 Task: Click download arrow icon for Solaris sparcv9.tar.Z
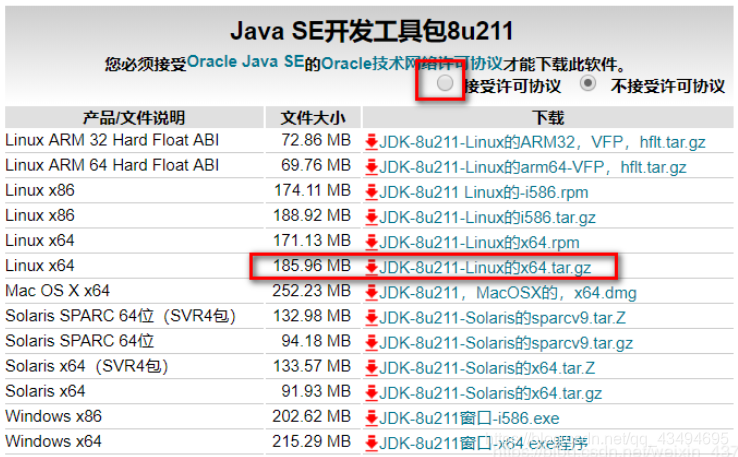click(x=371, y=318)
